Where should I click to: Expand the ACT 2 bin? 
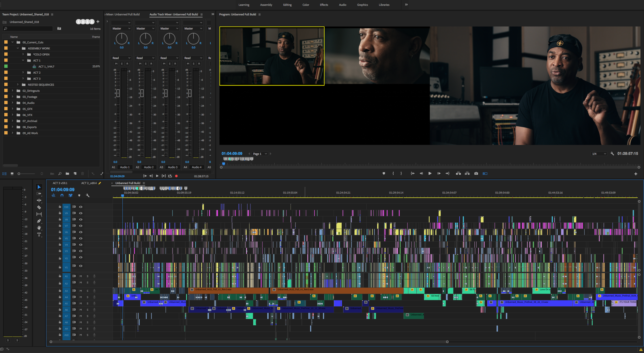(x=23, y=72)
